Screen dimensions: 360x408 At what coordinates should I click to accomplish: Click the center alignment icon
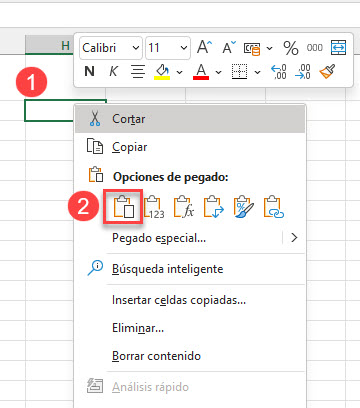pos(138,71)
